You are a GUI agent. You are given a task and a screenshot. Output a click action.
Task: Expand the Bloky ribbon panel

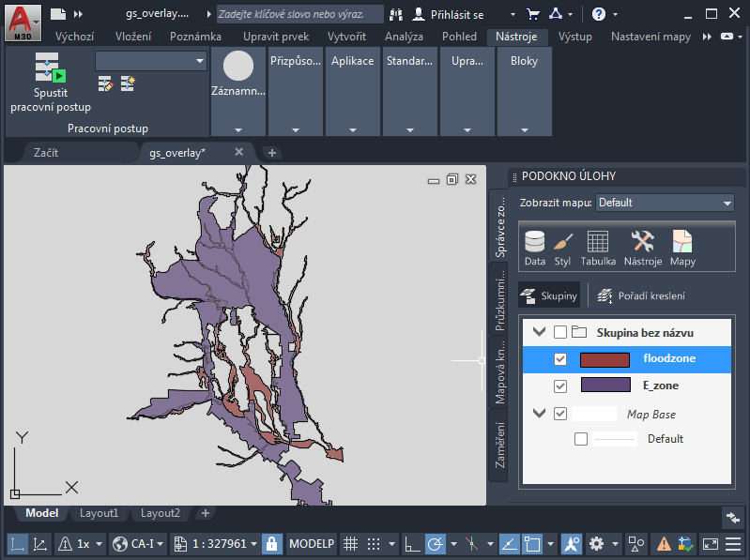[x=525, y=130]
